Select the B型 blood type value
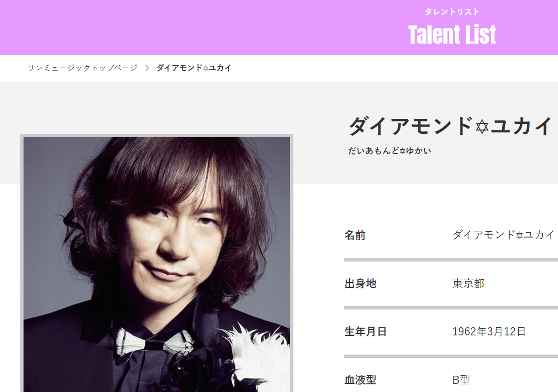This screenshot has width=558, height=392. click(x=461, y=380)
